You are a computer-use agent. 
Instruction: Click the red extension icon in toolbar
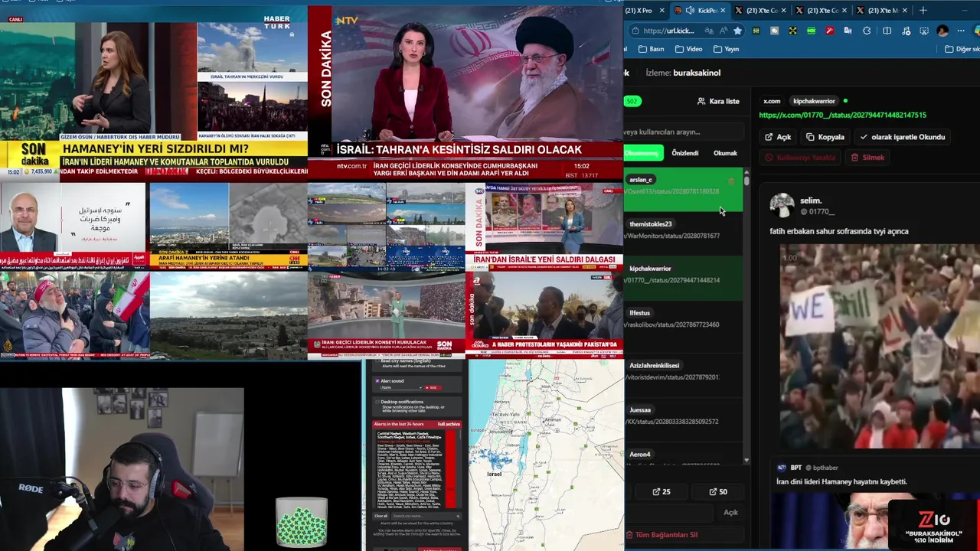pyautogui.click(x=829, y=31)
